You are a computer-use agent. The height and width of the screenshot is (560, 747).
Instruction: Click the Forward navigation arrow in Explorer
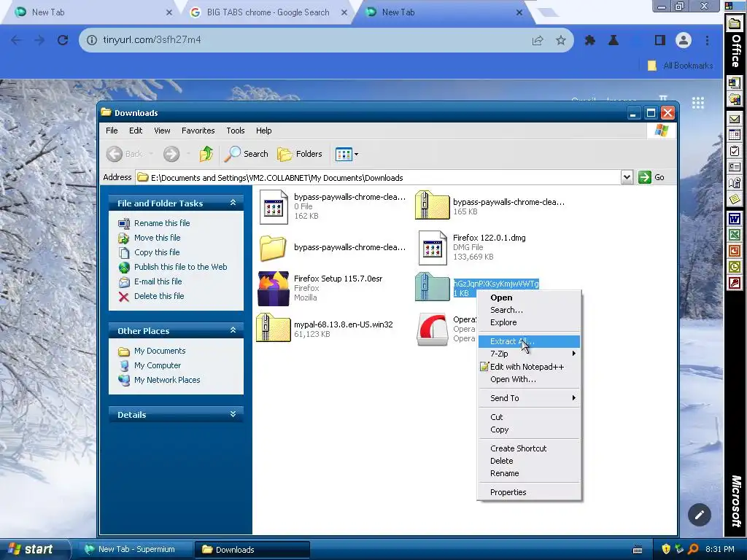click(171, 154)
